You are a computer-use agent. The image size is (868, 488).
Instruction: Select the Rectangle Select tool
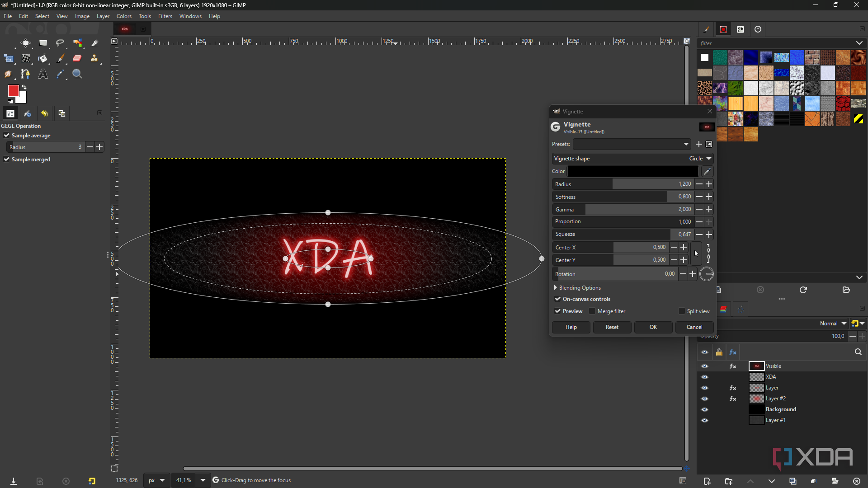click(x=43, y=43)
